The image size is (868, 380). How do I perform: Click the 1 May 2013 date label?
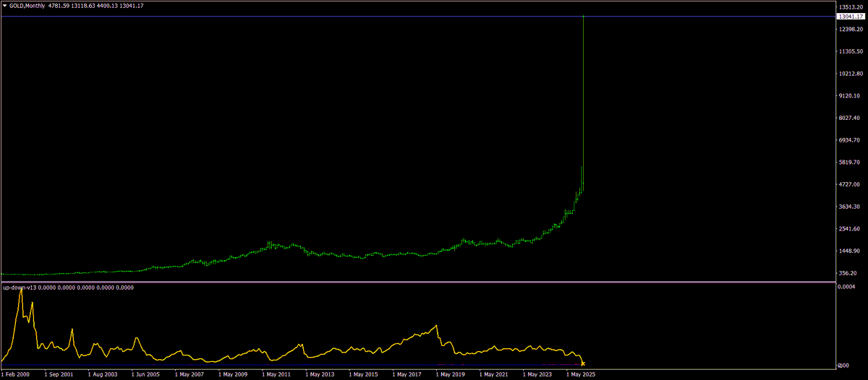[319, 375]
